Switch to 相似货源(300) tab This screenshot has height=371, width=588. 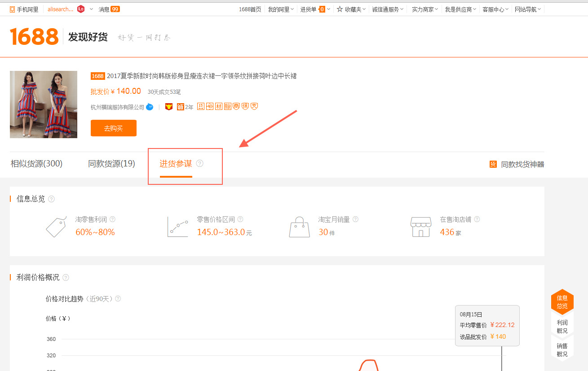coord(36,164)
